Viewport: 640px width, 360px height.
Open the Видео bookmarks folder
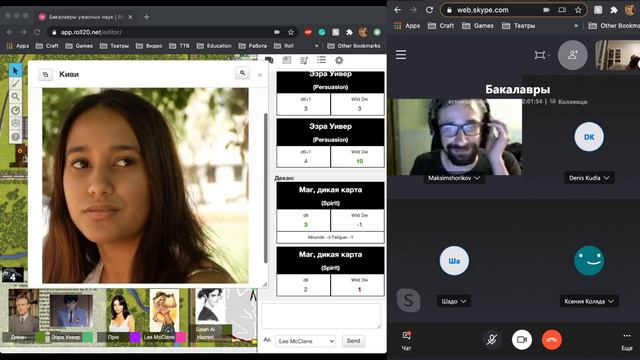tap(149, 46)
